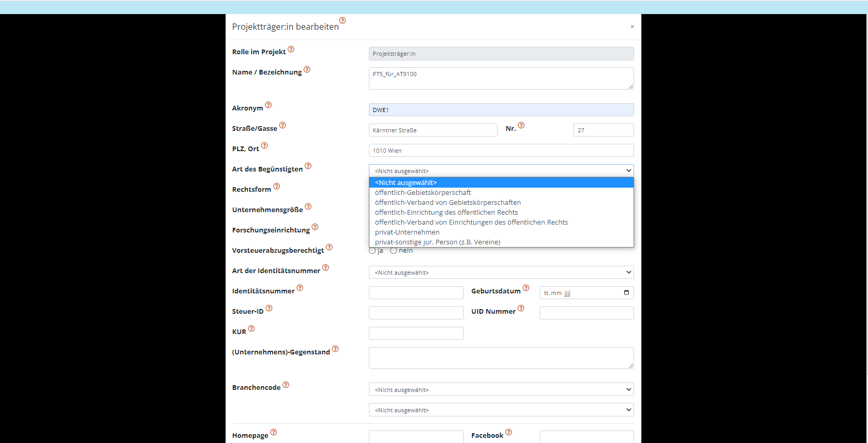The height and width of the screenshot is (443, 868).
Task: Click into the Steuer-ID input field
Action: point(416,313)
